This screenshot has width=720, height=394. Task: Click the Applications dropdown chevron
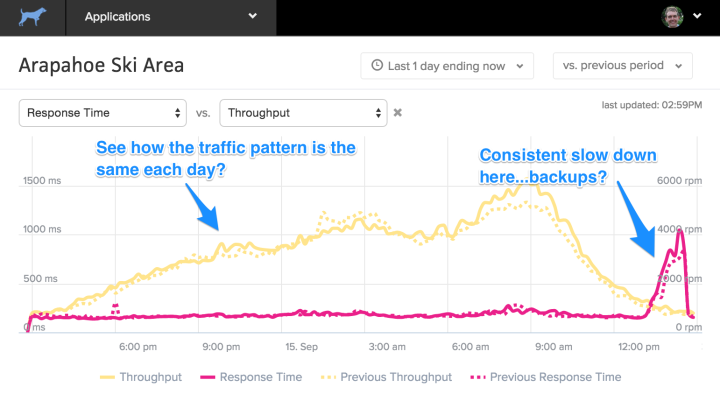click(x=253, y=16)
